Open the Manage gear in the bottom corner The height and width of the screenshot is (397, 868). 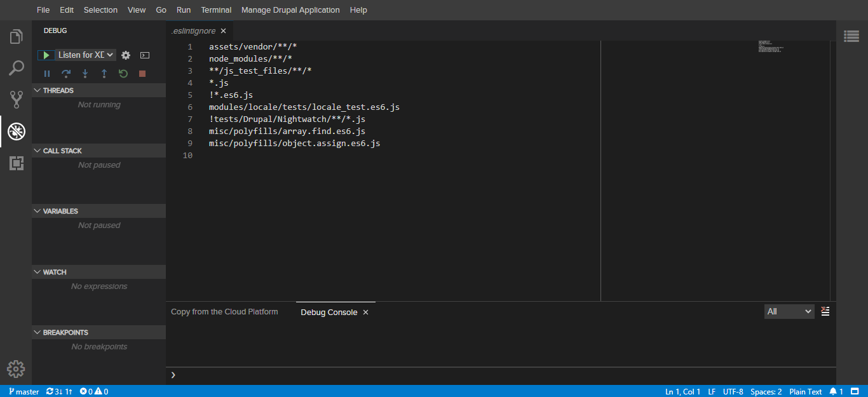tap(15, 368)
